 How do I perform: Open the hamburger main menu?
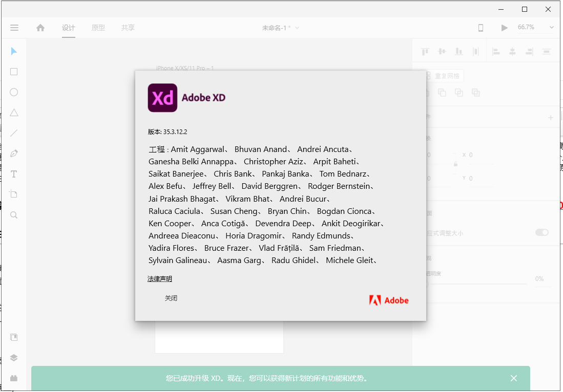pos(14,28)
